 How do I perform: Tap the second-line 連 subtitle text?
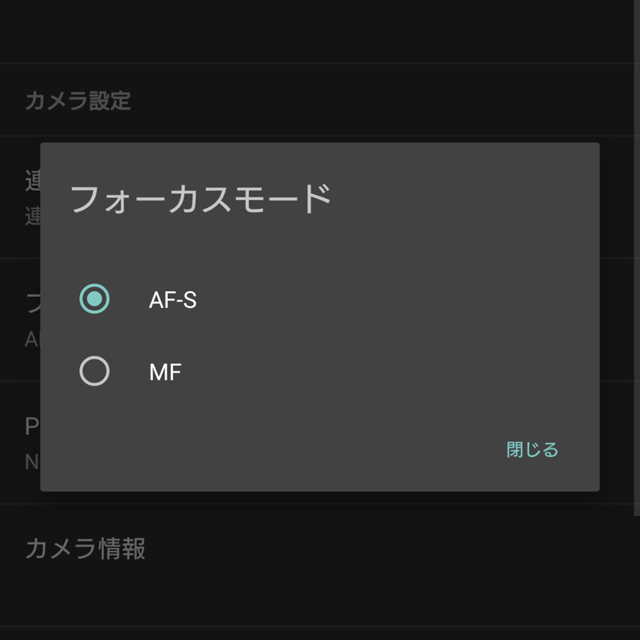(x=30, y=216)
